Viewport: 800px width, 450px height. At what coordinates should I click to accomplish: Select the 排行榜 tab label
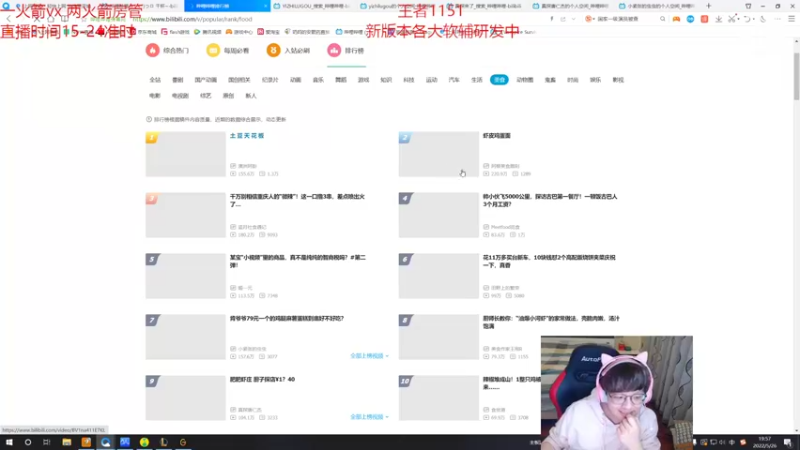click(354, 51)
